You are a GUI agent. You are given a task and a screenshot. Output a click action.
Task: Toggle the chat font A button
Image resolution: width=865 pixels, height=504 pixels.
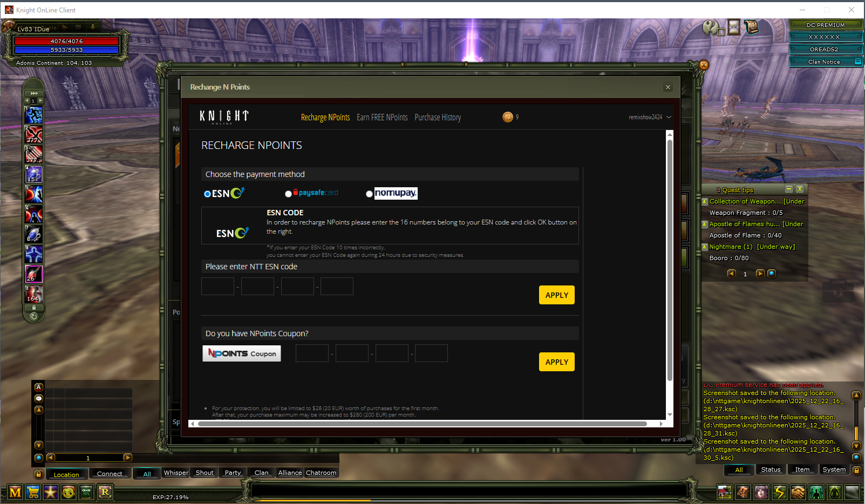pyautogui.click(x=39, y=387)
